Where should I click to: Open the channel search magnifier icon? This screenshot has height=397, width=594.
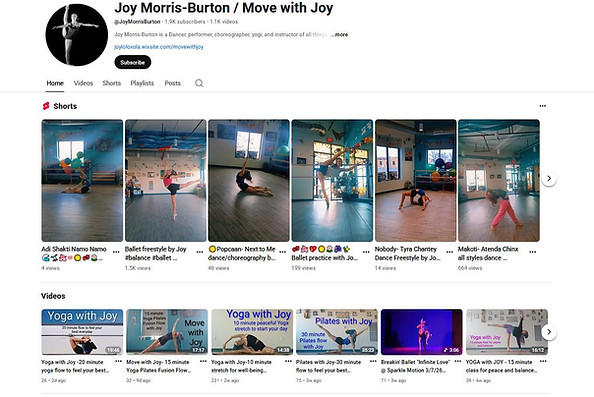[x=199, y=83]
